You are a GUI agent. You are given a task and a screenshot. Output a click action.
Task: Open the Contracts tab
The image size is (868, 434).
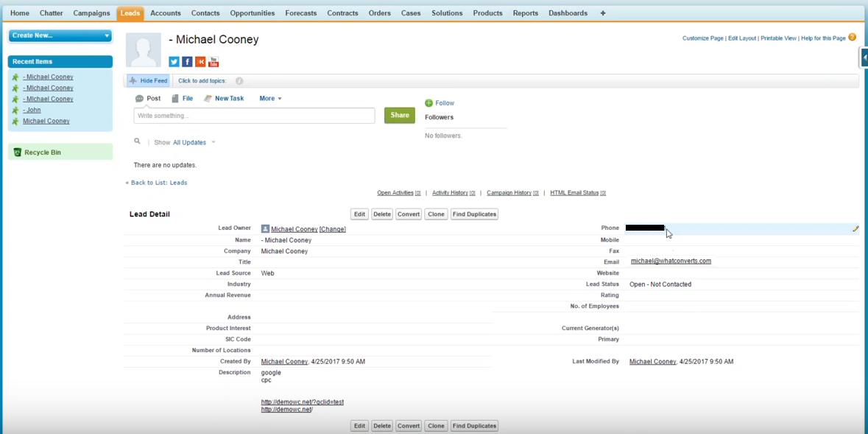342,13
